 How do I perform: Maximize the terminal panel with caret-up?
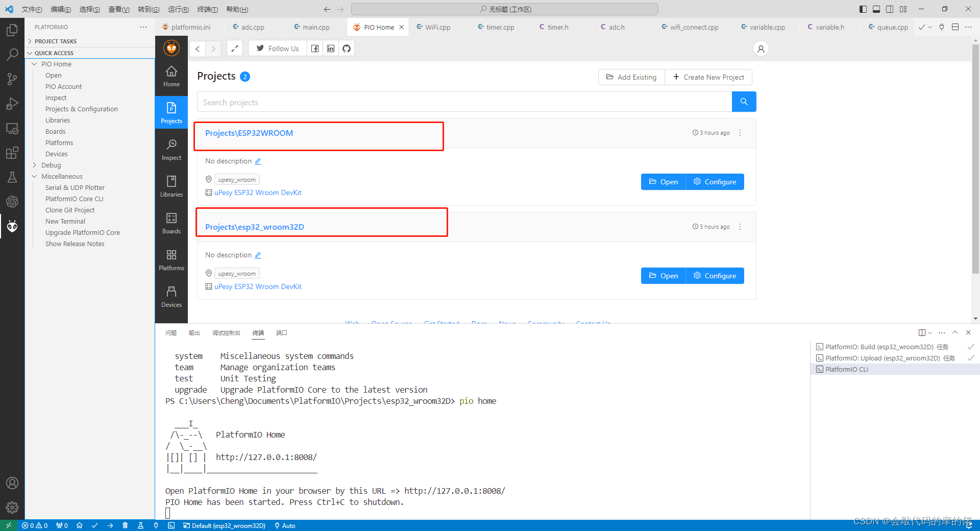955,332
